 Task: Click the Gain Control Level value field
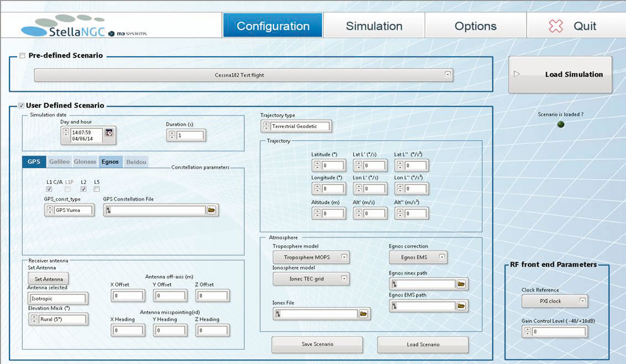click(559, 331)
